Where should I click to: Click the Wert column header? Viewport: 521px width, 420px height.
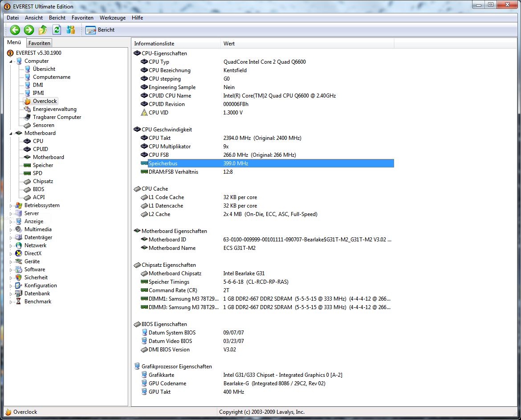[307, 44]
